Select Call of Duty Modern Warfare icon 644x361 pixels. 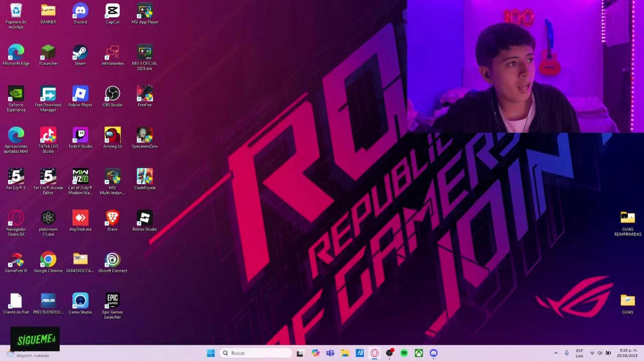point(80,182)
